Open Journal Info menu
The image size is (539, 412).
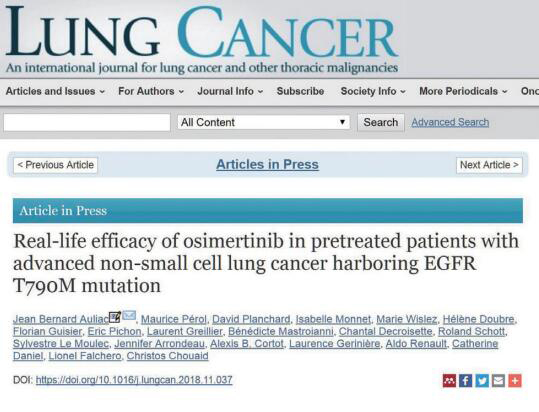coord(230,91)
